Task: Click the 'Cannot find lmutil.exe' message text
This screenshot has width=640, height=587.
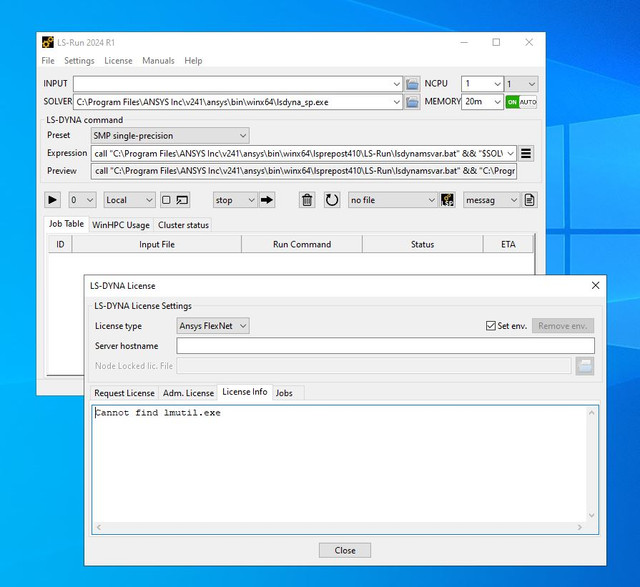Action: [x=158, y=413]
